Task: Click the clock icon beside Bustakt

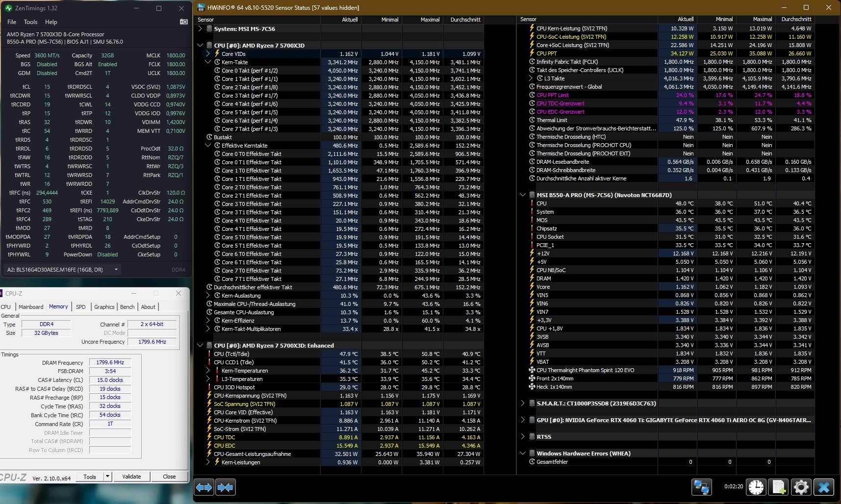Action: coord(209,137)
